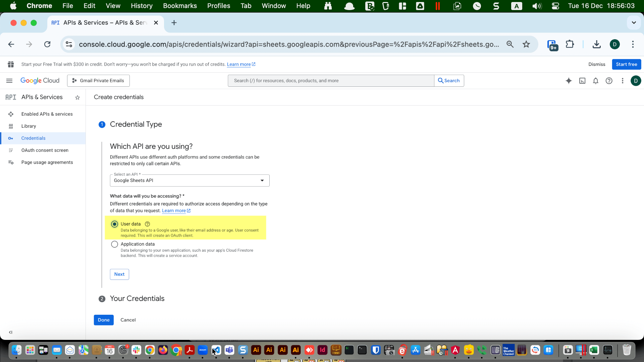Collapse the left sidebar panel
Image resolution: width=644 pixels, height=362 pixels.
pos(10,333)
